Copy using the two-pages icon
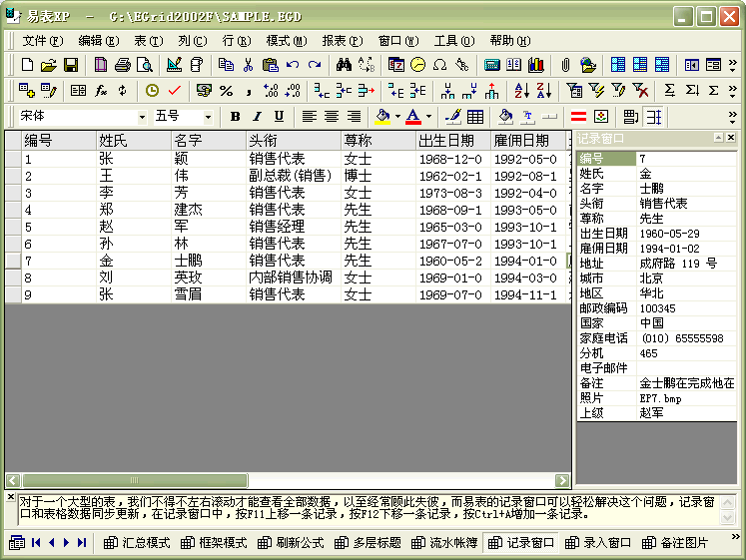The height and width of the screenshot is (560, 746). (226, 65)
